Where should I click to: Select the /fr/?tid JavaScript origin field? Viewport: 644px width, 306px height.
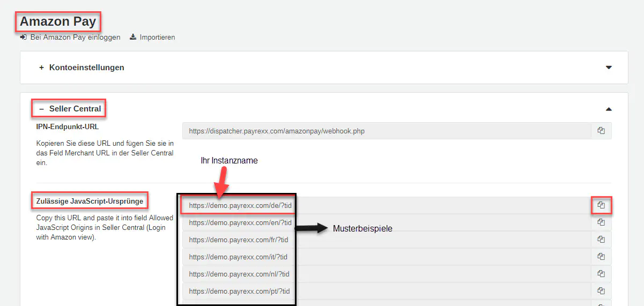386,240
